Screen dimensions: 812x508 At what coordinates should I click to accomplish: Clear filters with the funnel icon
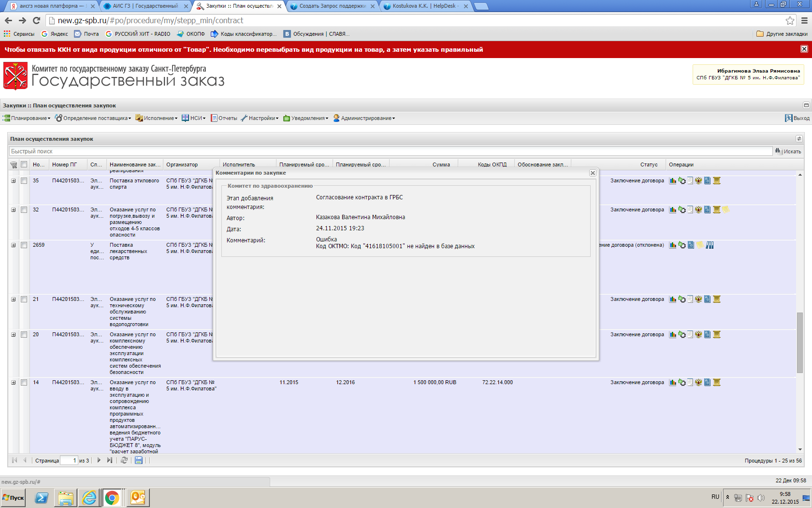[14, 165]
